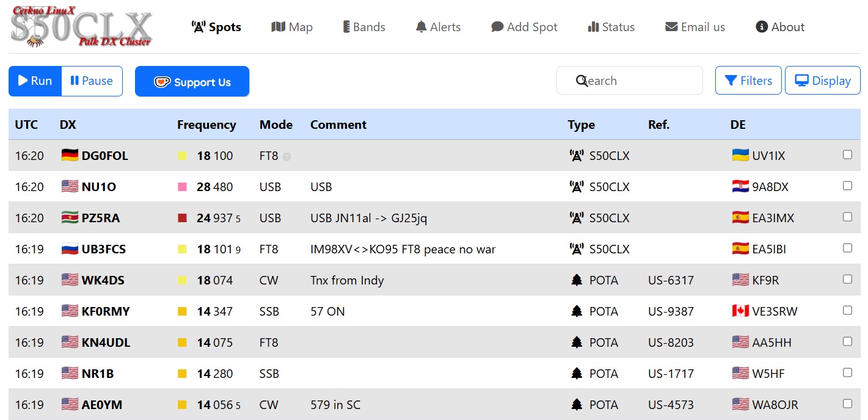Screen dimensions: 868x420
Task: Select the checkbox on the UB3FCS row
Action: 847,248
